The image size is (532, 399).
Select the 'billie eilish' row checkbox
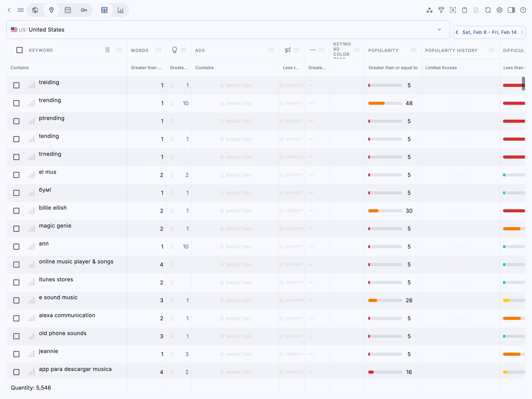coord(16,211)
